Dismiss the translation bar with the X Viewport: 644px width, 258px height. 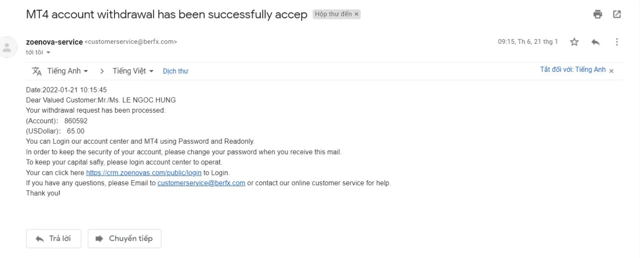pyautogui.click(x=611, y=71)
